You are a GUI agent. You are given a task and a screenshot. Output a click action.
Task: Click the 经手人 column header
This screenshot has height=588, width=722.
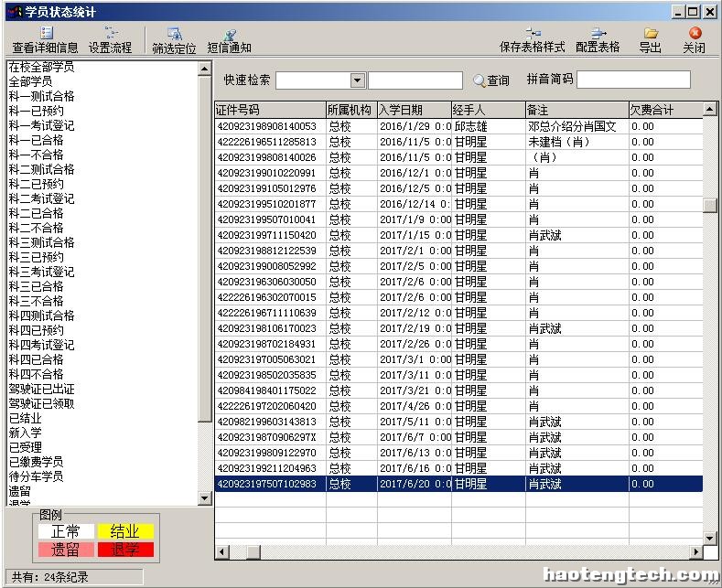point(488,110)
